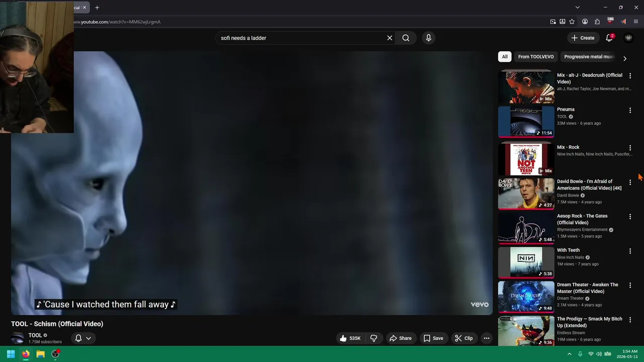Image resolution: width=644 pixels, height=362 pixels.
Task: Open Dream Theater Awaken The Master title
Action: pos(588,288)
